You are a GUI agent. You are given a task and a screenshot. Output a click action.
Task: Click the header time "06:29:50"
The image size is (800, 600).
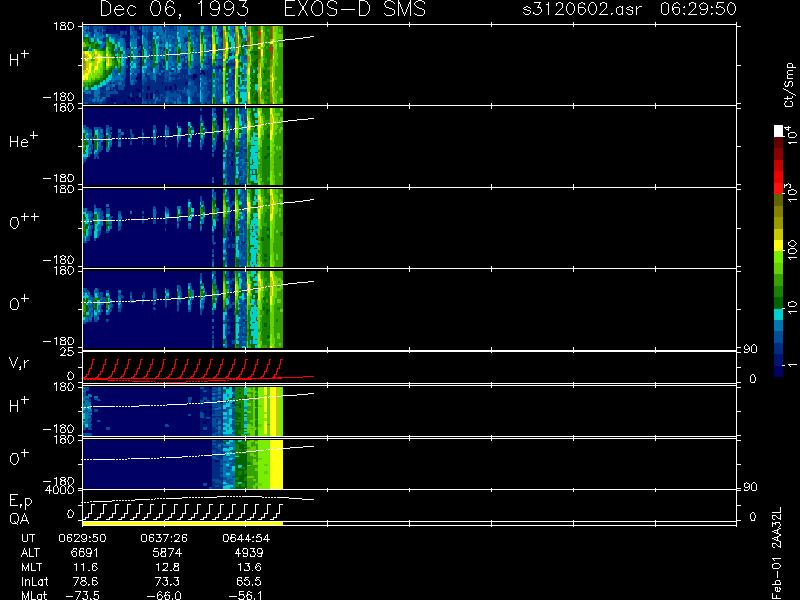click(x=698, y=9)
